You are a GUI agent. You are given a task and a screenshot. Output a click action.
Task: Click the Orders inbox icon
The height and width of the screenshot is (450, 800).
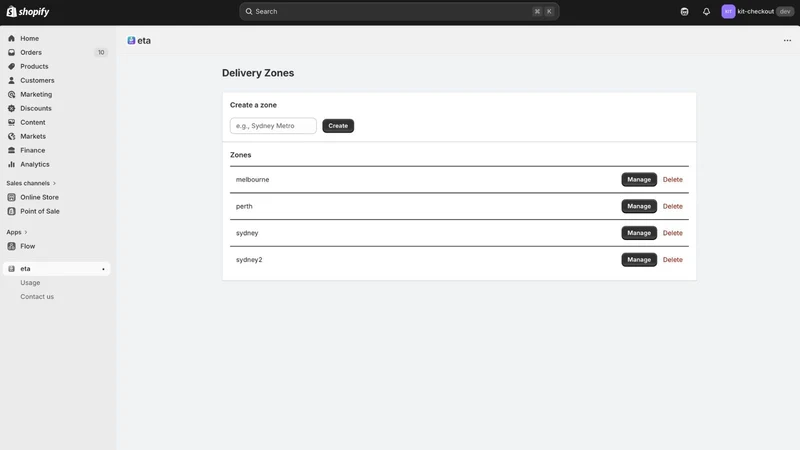(x=11, y=52)
